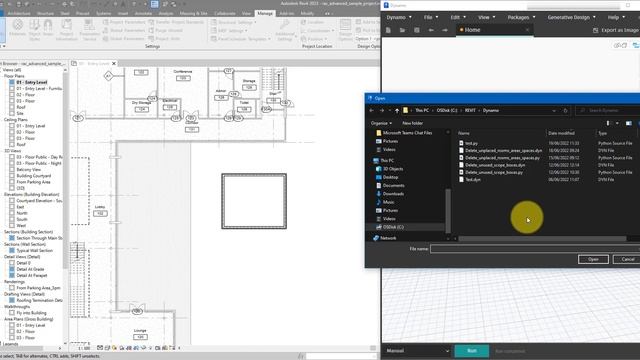
Task: Click Cancel button in the dialog
Action: [628, 260]
